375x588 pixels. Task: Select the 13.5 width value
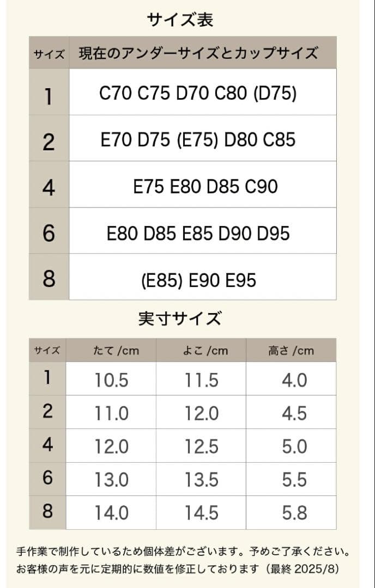pos(201,480)
